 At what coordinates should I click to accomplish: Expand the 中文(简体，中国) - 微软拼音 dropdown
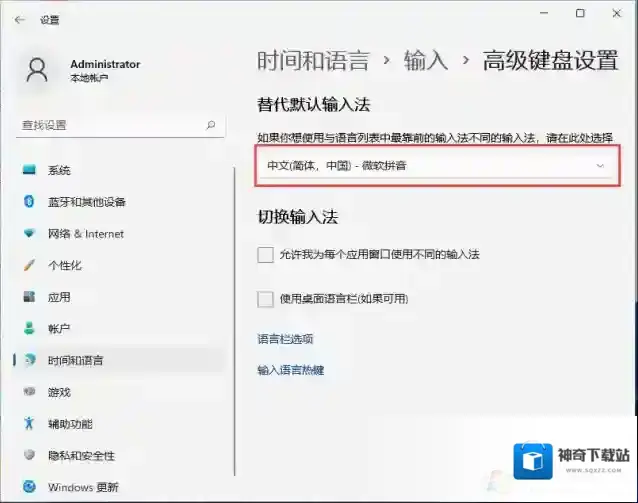tap(436, 166)
